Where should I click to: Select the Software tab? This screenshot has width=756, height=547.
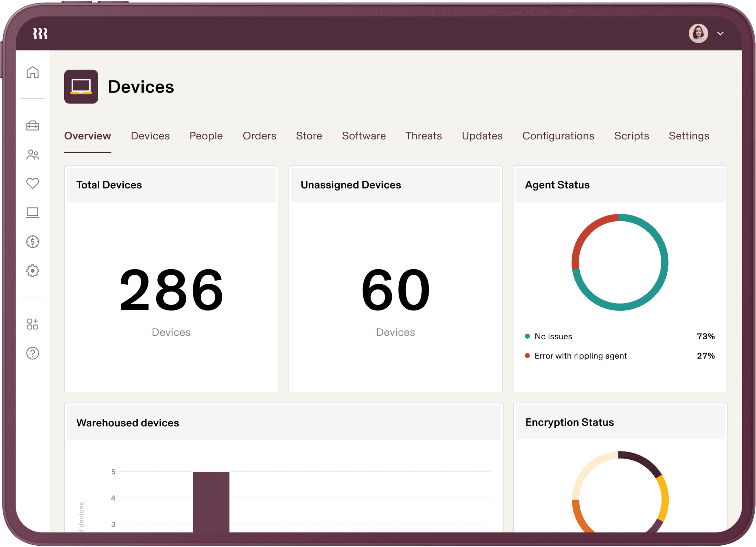[x=364, y=136]
